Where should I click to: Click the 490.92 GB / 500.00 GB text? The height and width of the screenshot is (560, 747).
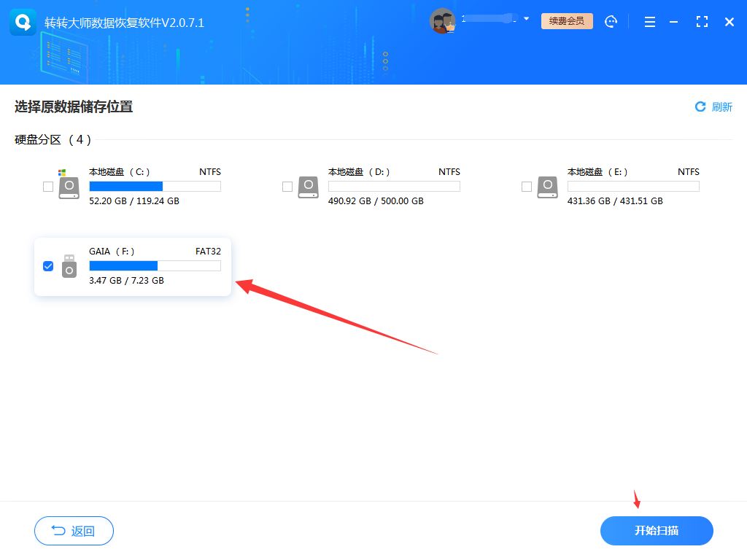pyautogui.click(x=376, y=201)
